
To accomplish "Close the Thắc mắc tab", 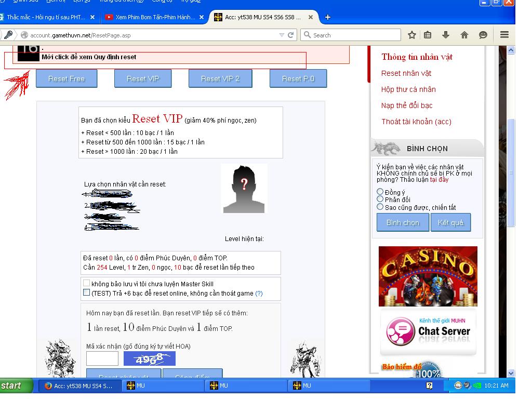I will (x=92, y=17).
